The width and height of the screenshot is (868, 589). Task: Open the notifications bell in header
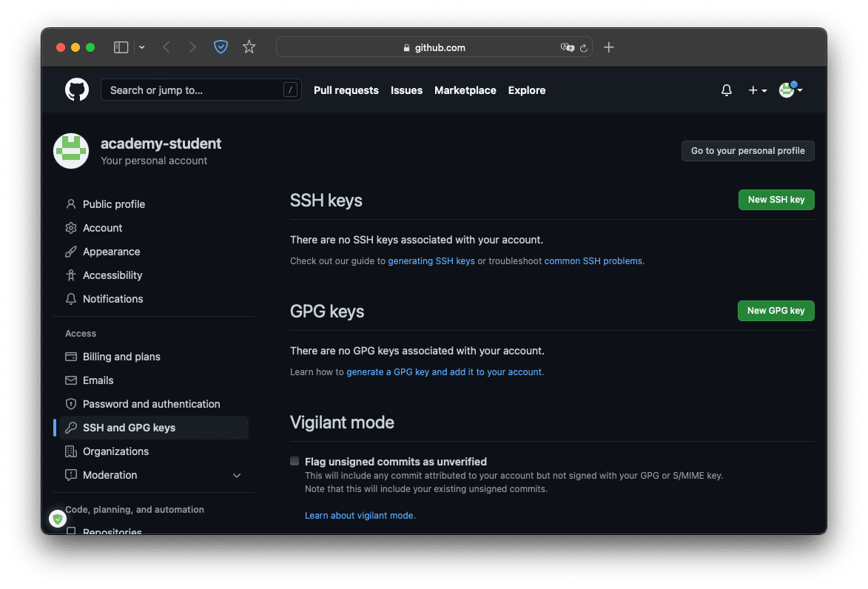pos(726,90)
